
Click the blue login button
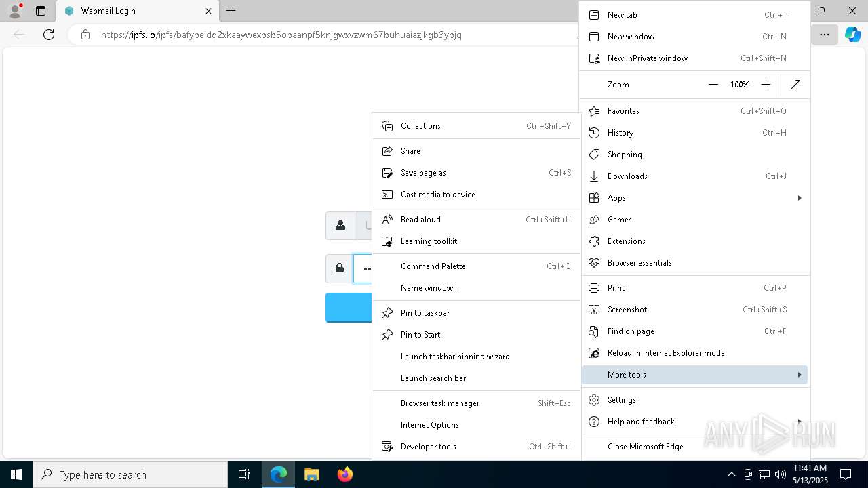pyautogui.click(x=349, y=308)
